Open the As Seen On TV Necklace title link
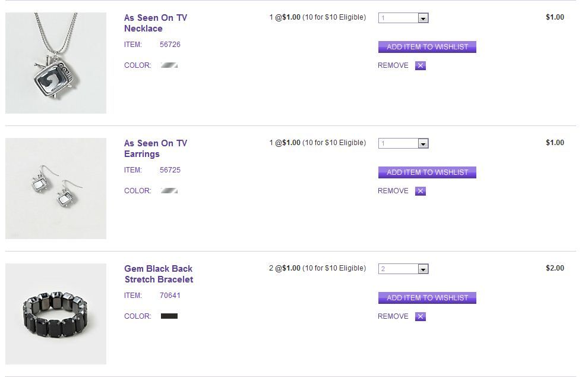Screen dimensions: 588x377 click(155, 23)
